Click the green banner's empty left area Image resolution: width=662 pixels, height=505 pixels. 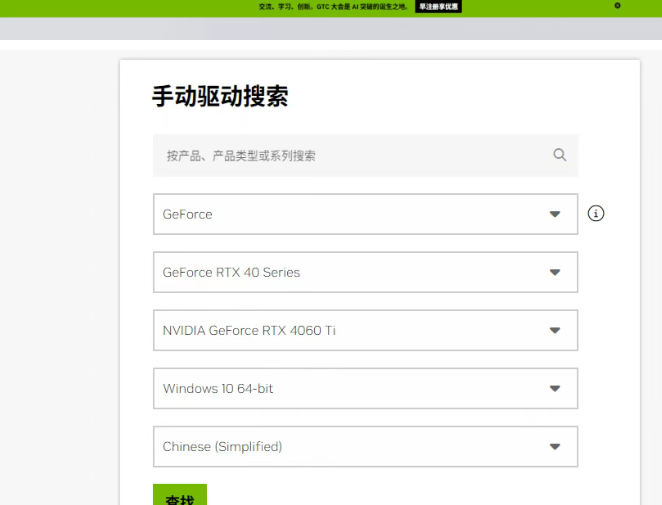tap(100, 7)
